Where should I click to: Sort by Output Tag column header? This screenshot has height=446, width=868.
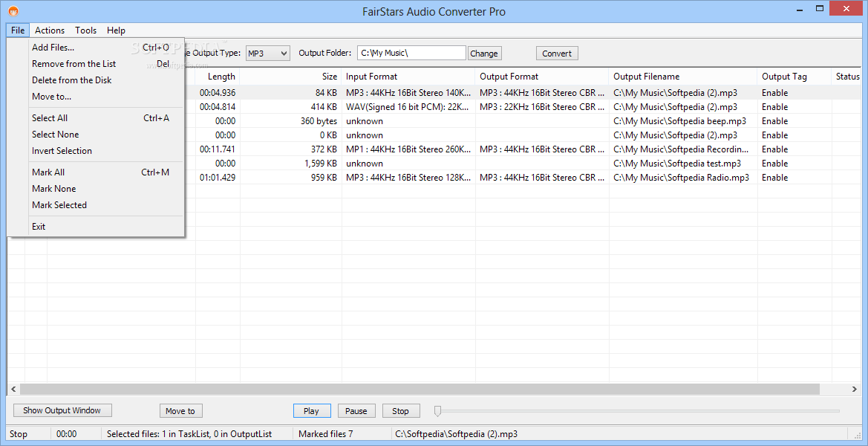794,77
